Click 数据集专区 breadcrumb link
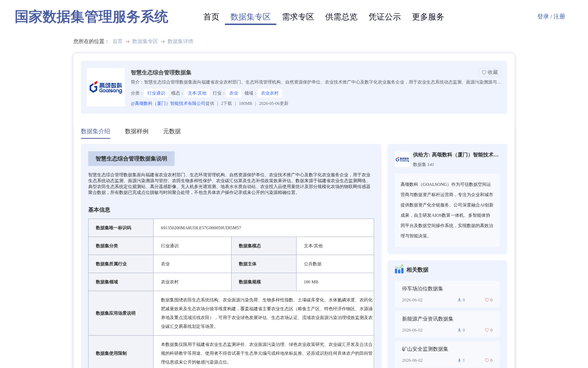Screen dimensions: 588x368 (145, 41)
